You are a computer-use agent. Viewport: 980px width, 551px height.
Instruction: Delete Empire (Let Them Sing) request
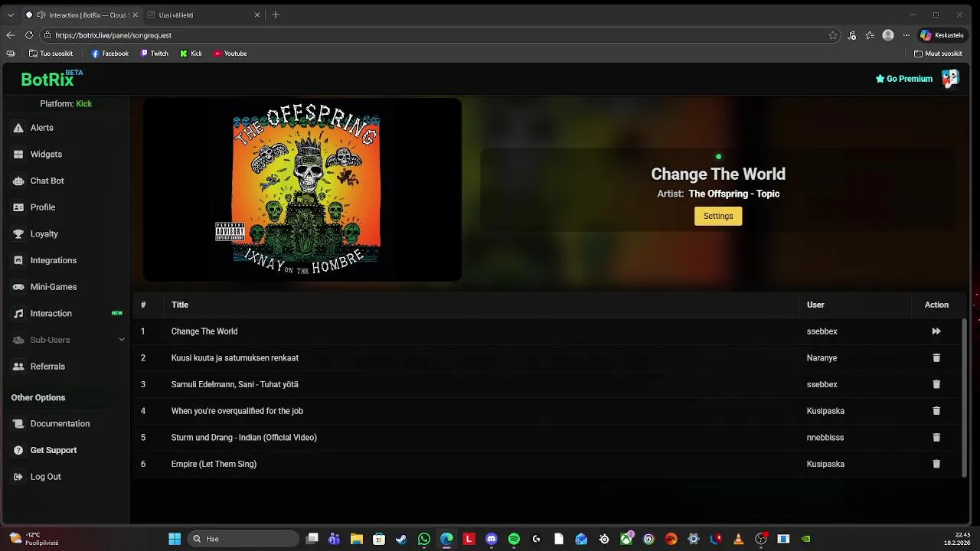pyautogui.click(x=936, y=464)
